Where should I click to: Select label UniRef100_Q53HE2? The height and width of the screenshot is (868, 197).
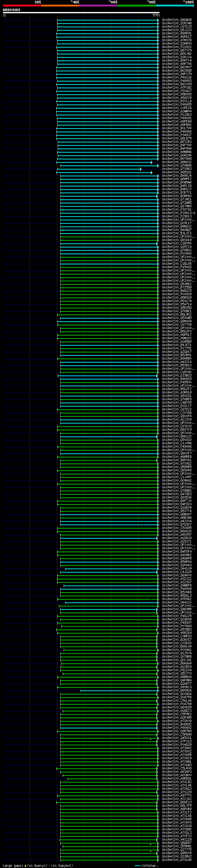(177, 284)
